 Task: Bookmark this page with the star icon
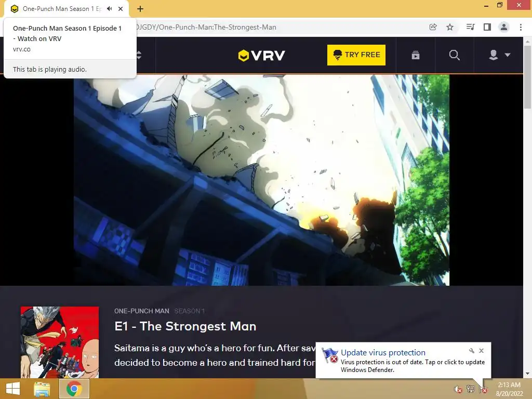click(x=450, y=27)
